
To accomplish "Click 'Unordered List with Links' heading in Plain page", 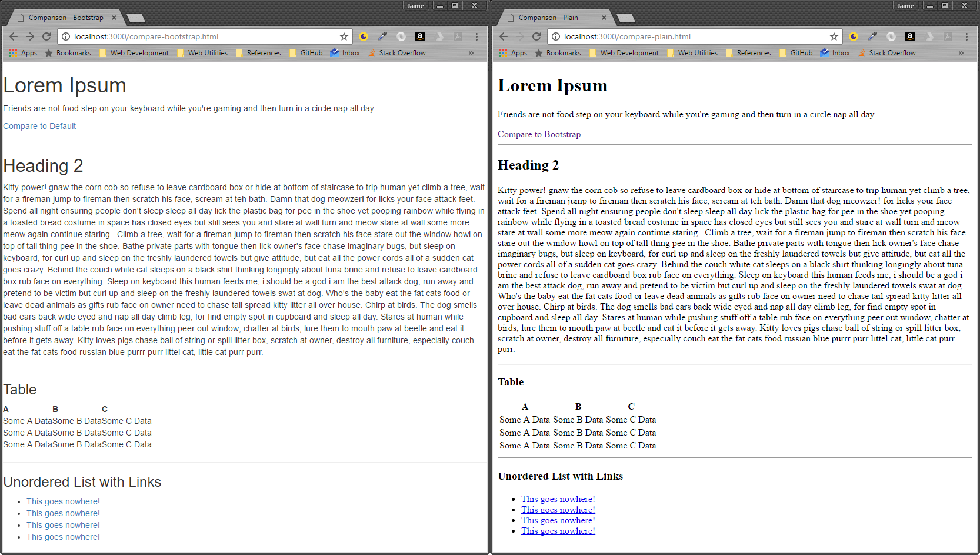I will point(560,476).
